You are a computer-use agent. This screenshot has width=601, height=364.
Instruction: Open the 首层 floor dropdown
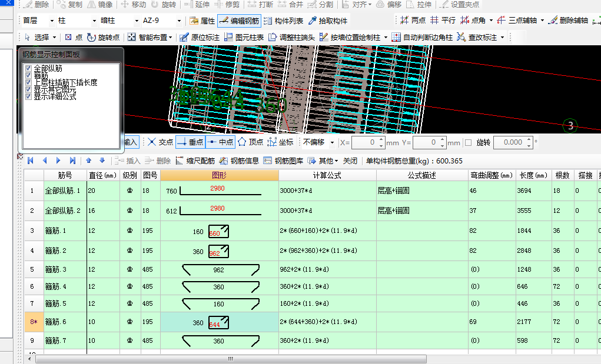[52, 21]
